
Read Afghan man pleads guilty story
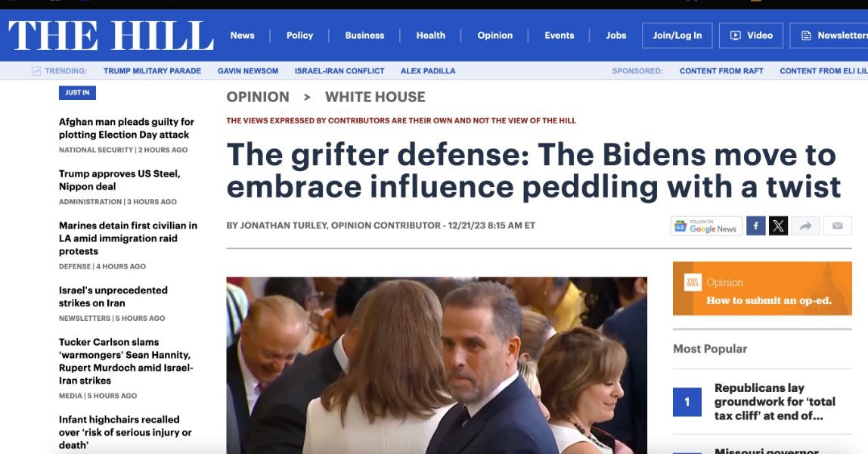click(127, 128)
